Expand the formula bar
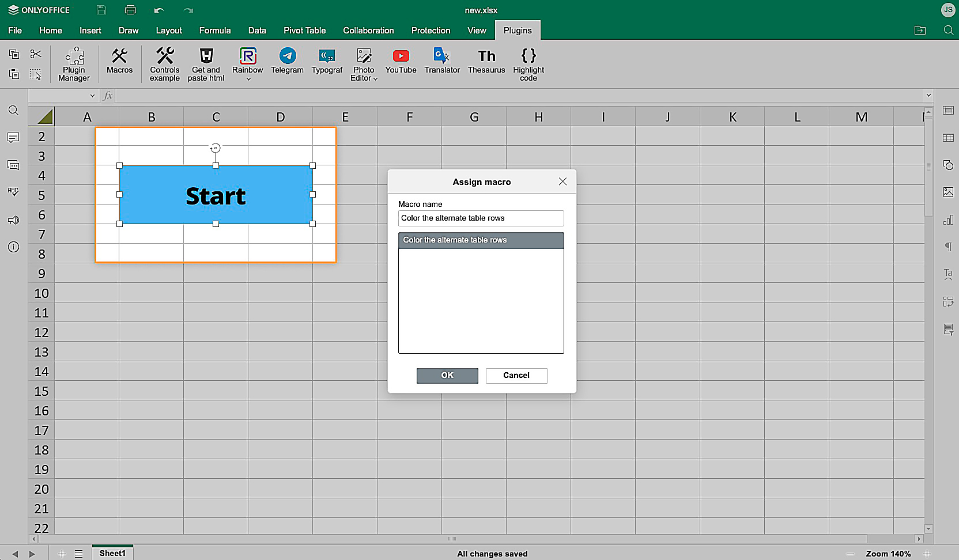Image resolution: width=959 pixels, height=560 pixels. [928, 96]
